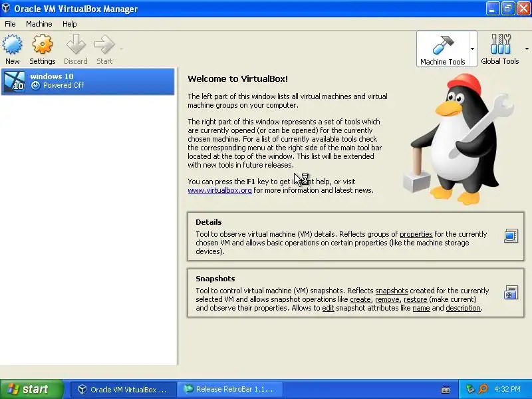This screenshot has width=532, height=399.
Task: Click the Snapshots tool camera icon
Action: click(x=511, y=293)
